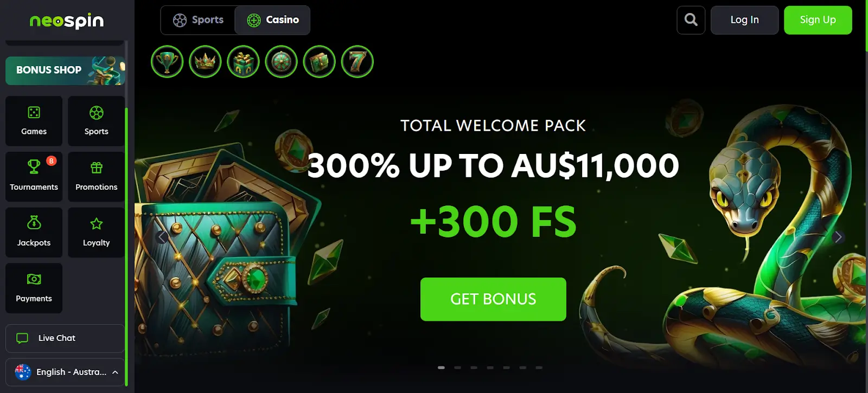Click the trophy icon in the category row
The height and width of the screenshot is (393, 868).
pos(167,61)
